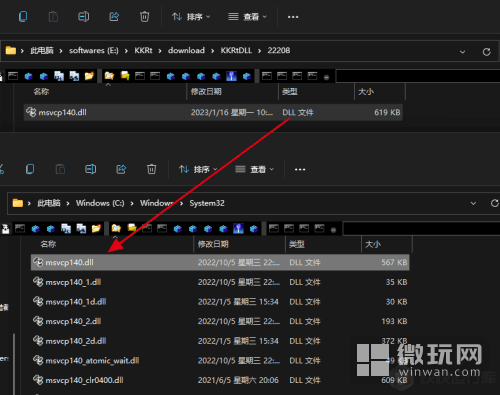Click the Rename icon in the upper window toolbar
This screenshot has height=395, width=500.
[x=83, y=16]
